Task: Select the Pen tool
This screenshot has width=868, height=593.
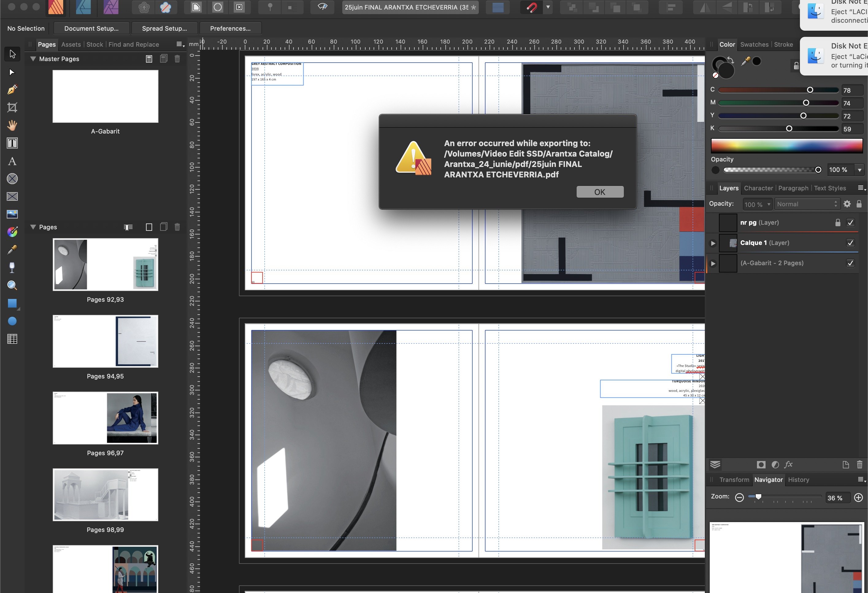Action: point(12,90)
